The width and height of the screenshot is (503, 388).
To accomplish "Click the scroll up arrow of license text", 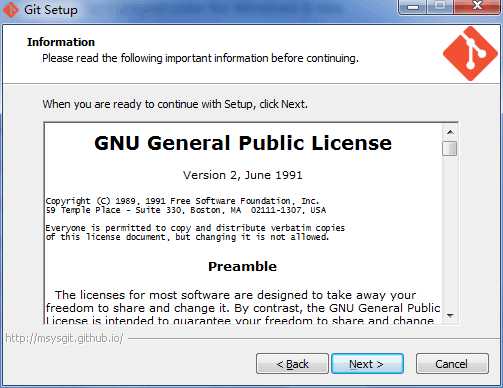I will coord(450,132).
